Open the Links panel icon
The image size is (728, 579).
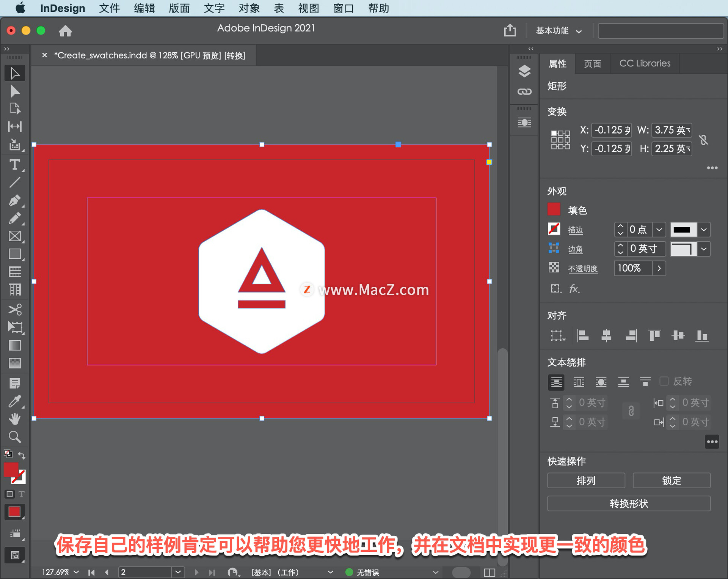[524, 91]
